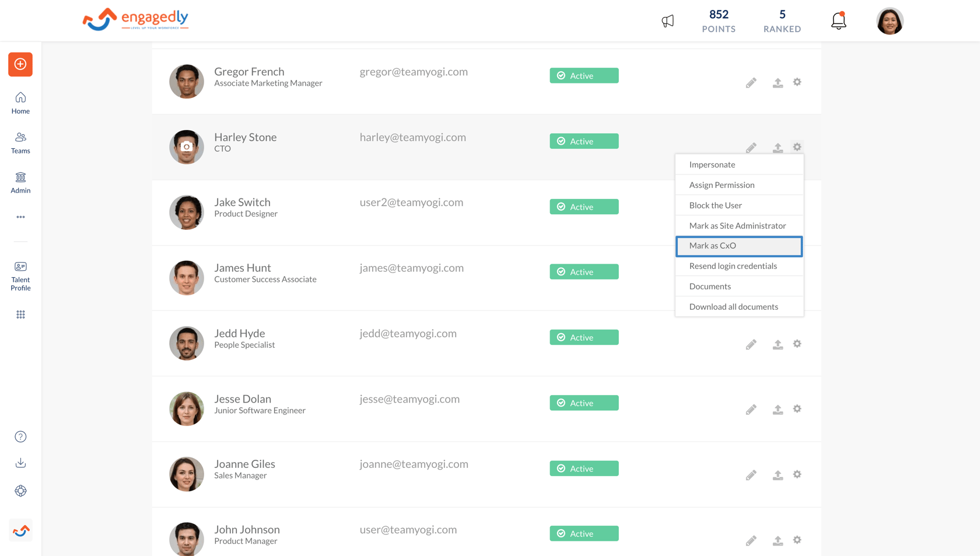
Task: Select Impersonate from the context menu
Action: coord(712,164)
